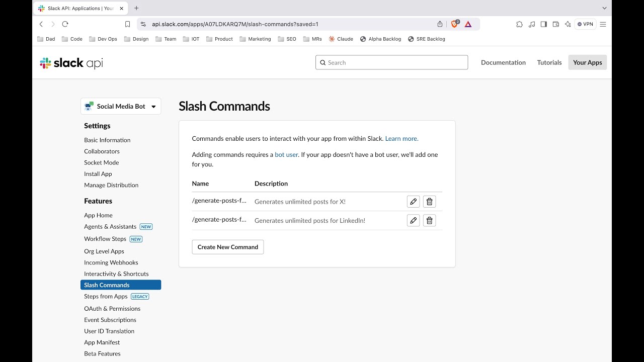
Task: Click "Generates unlimited posts for LinkedIn!" description
Action: click(310, 220)
